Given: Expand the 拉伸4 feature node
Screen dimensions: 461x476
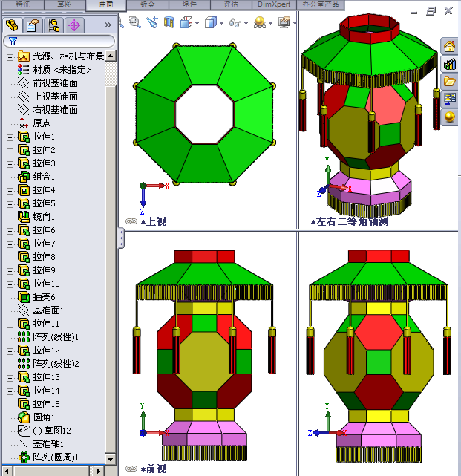Looking at the screenshot, I should (x=10, y=191).
